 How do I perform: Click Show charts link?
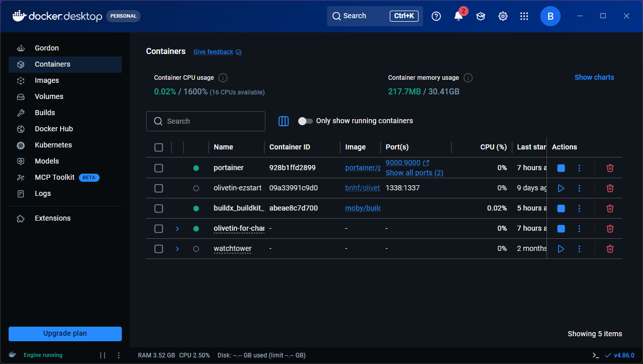(594, 77)
